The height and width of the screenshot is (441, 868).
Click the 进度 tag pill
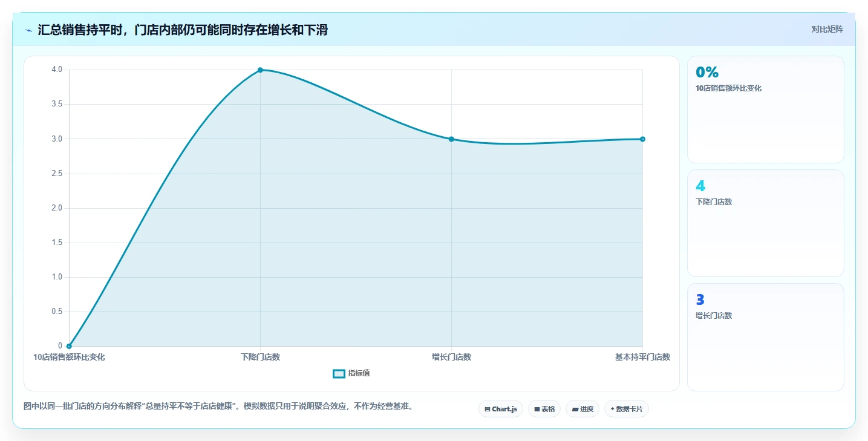(582, 409)
